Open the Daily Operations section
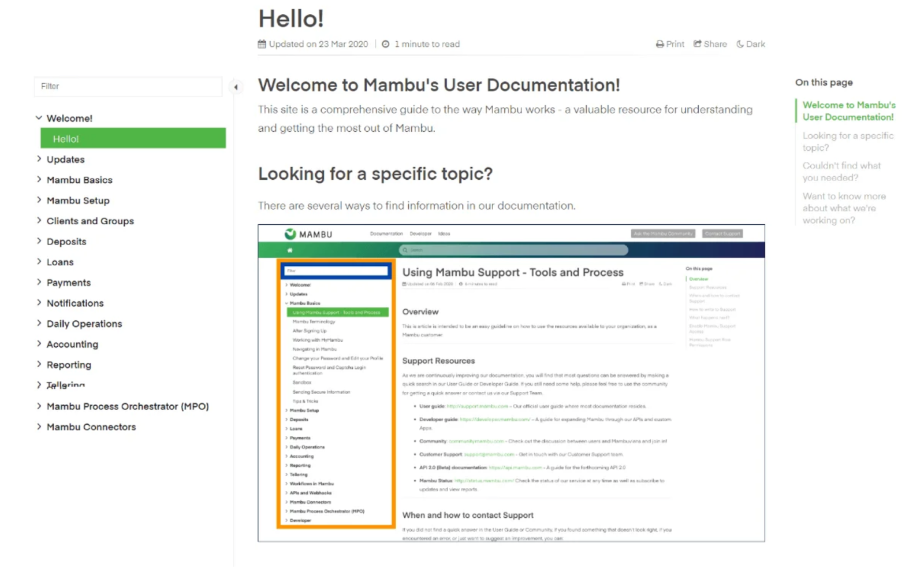 click(x=84, y=324)
